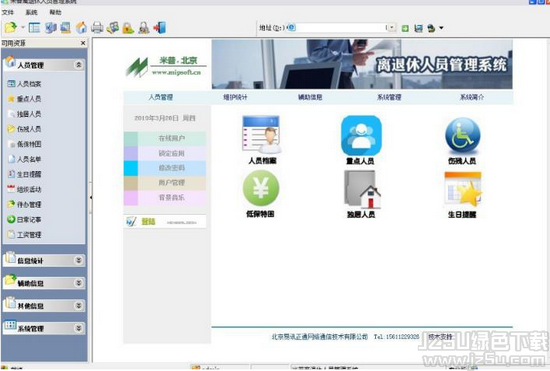Click the exit door toolbar icon

coord(160,28)
